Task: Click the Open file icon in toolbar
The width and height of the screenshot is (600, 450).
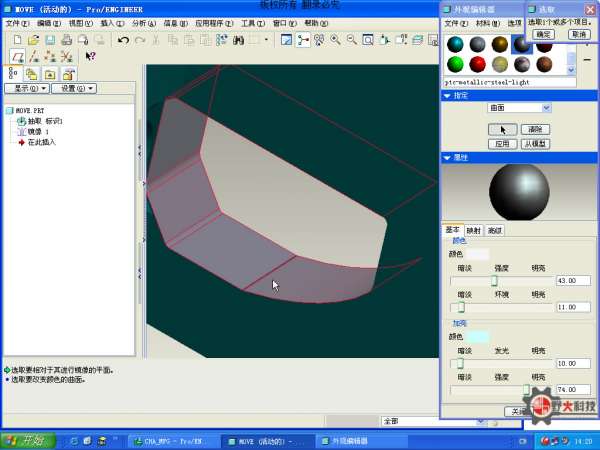Action: point(33,40)
